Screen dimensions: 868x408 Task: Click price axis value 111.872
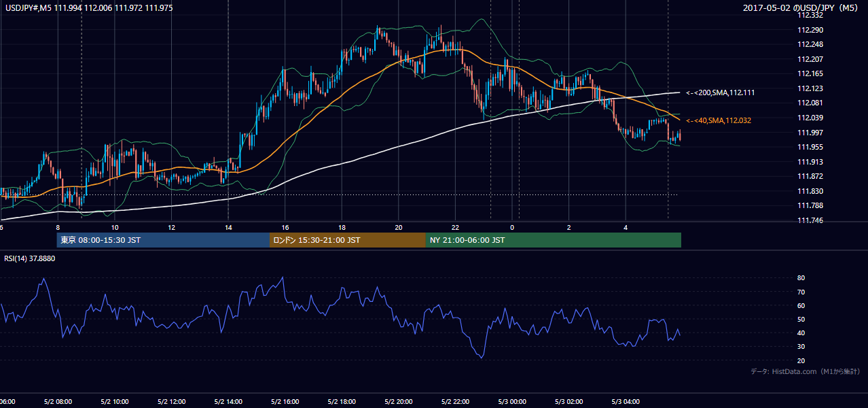(812, 176)
